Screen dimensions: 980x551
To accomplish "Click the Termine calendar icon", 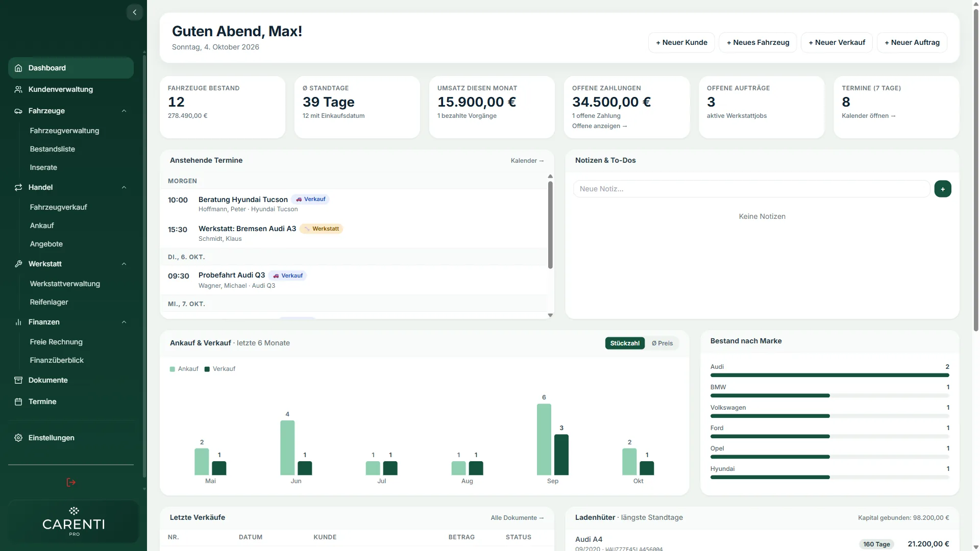I will (x=18, y=402).
